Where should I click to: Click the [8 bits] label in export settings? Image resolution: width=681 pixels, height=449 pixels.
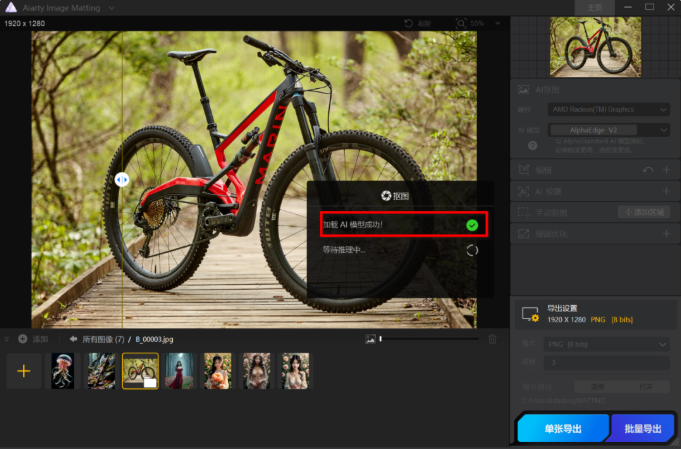coord(622,320)
